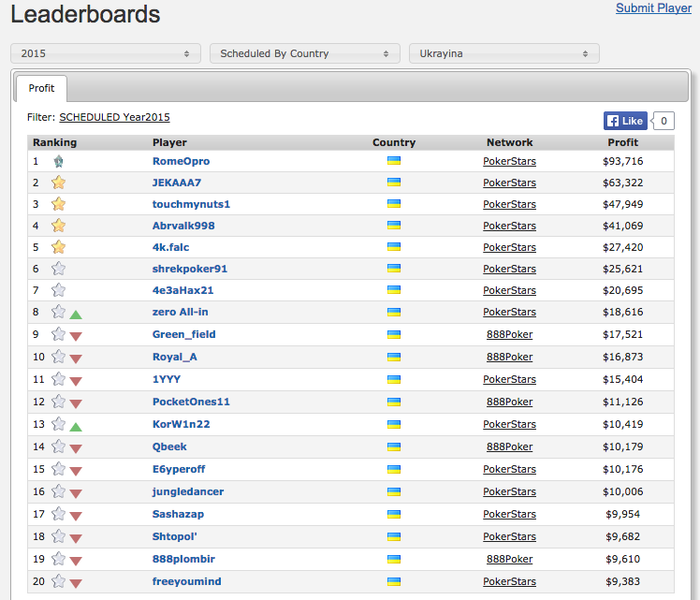Image resolution: width=700 pixels, height=600 pixels.
Task: Open KorW1n22 player profile
Action: [181, 424]
